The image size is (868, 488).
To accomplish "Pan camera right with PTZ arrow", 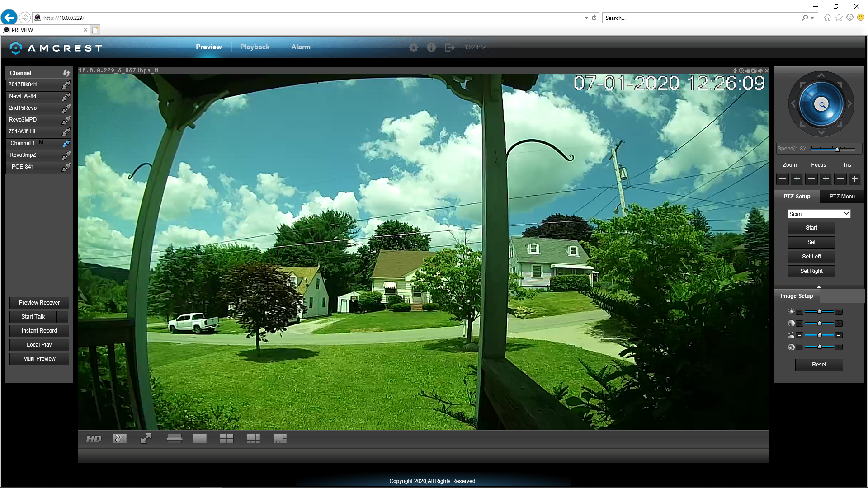I will 850,104.
